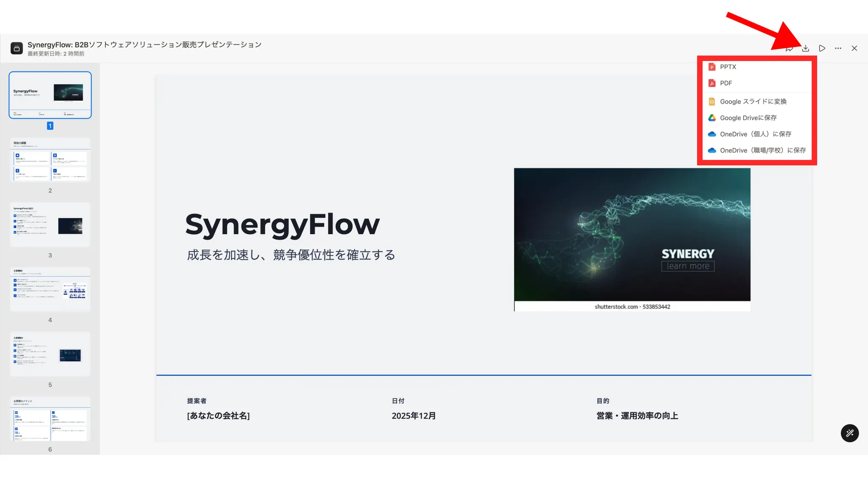Open the three-dots more options menu
868x488 pixels.
[x=838, y=48]
